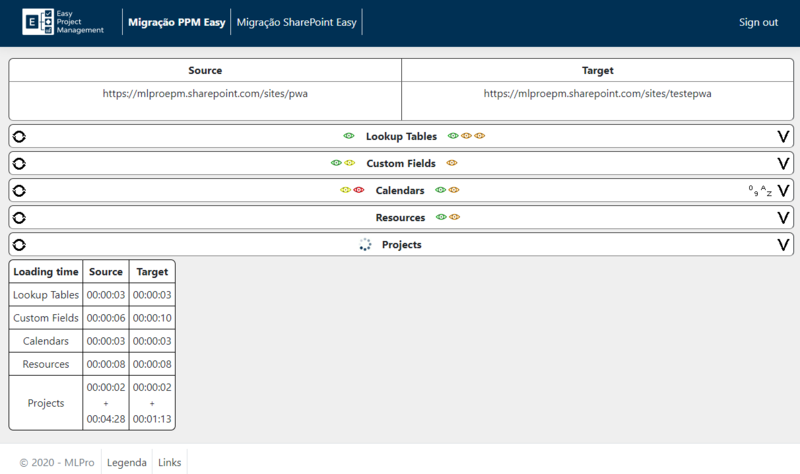The width and height of the screenshot is (800, 474).
Task: Toggle orange eye right of Custom Fields
Action: coord(452,163)
